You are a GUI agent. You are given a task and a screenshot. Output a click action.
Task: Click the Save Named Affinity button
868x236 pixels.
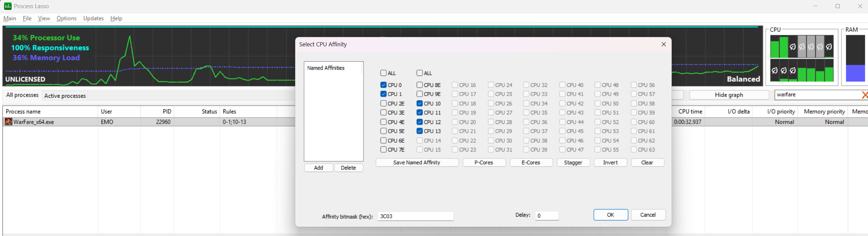tap(417, 162)
